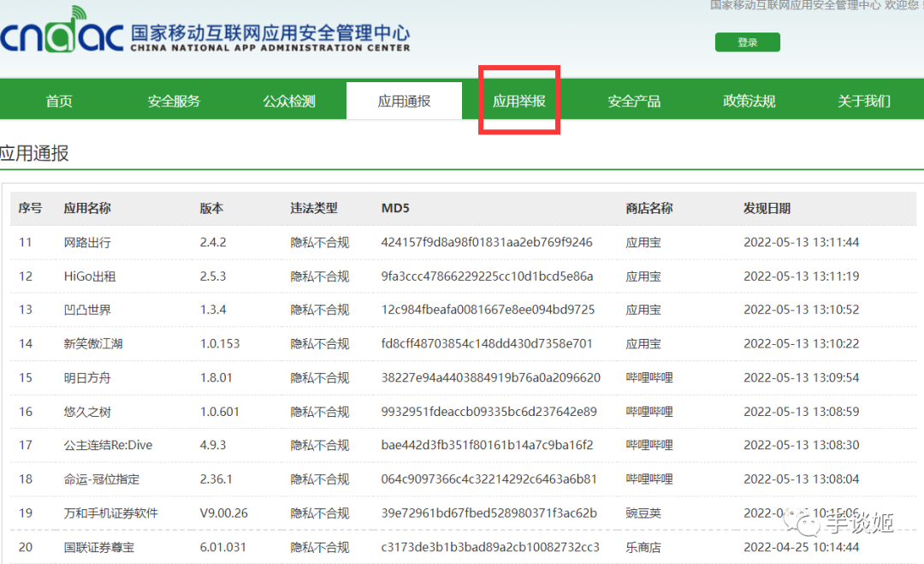The image size is (924, 564).
Task: Click the MD5 column header
Action: [395, 208]
